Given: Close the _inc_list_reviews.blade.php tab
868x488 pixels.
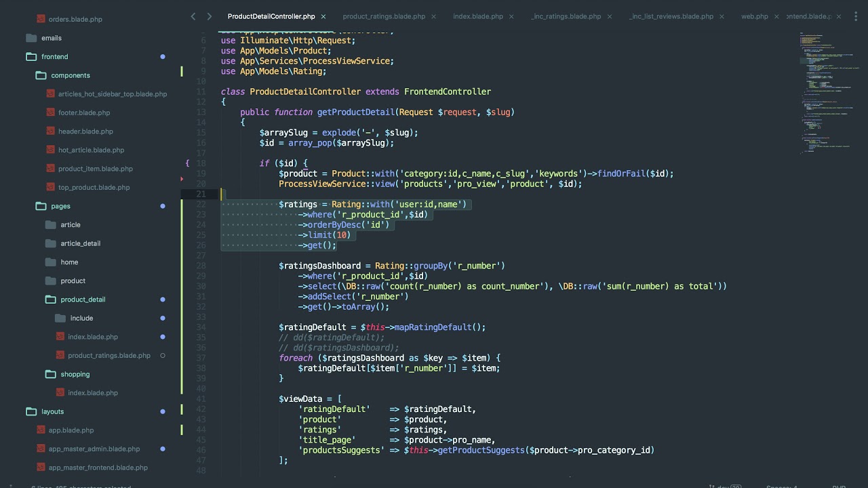Looking at the screenshot, I should pos(722,16).
